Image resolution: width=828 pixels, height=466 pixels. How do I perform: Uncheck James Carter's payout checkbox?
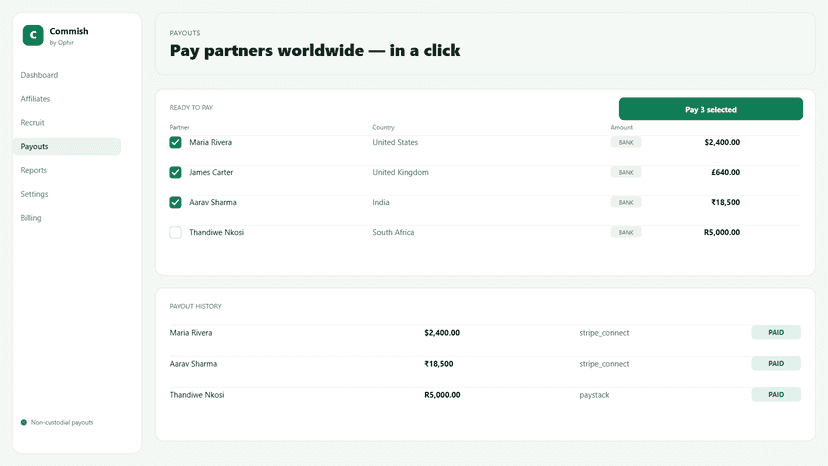pyautogui.click(x=175, y=172)
